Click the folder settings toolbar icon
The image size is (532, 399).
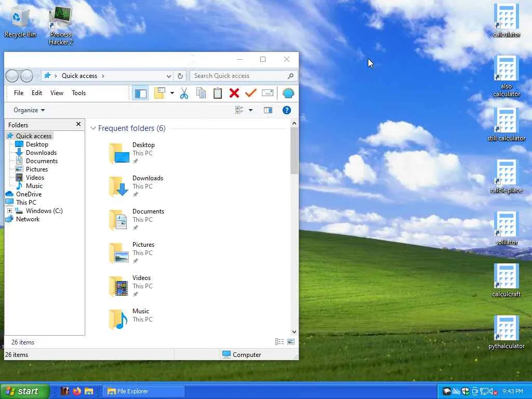click(x=159, y=93)
